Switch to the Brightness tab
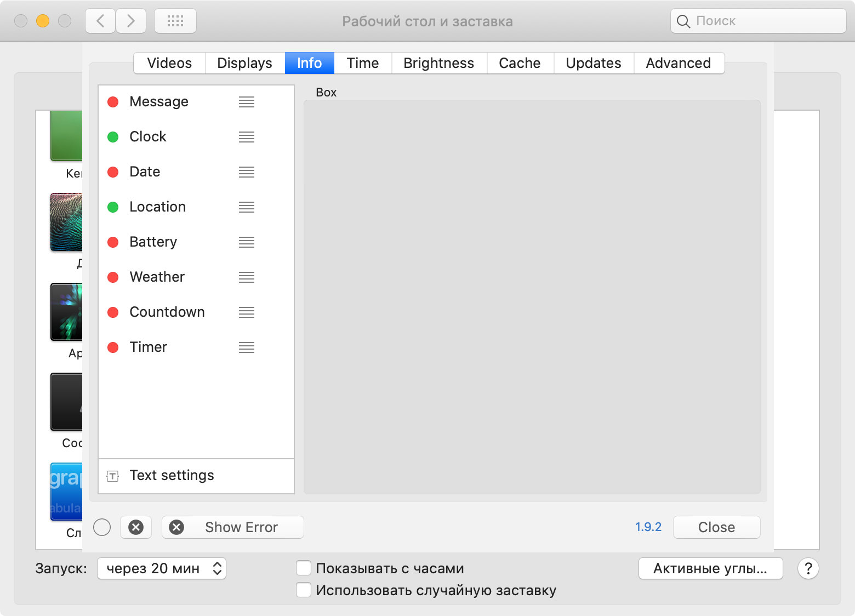Screen dimensions: 855x616 (438, 63)
